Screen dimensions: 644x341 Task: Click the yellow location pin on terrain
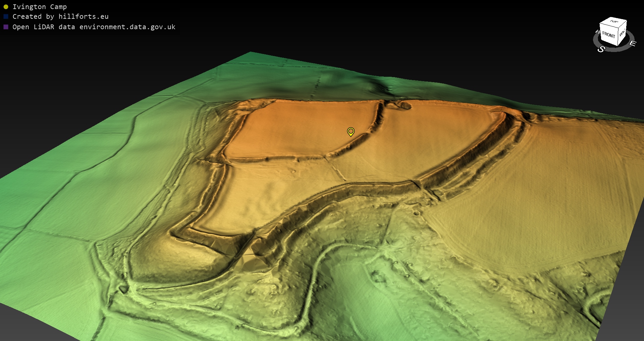(351, 131)
